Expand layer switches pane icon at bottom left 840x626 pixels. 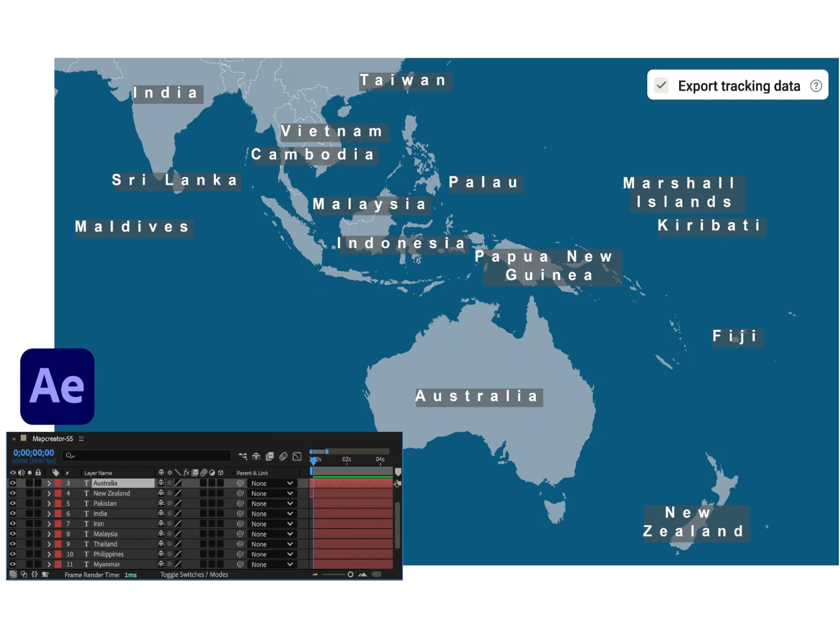13,574
